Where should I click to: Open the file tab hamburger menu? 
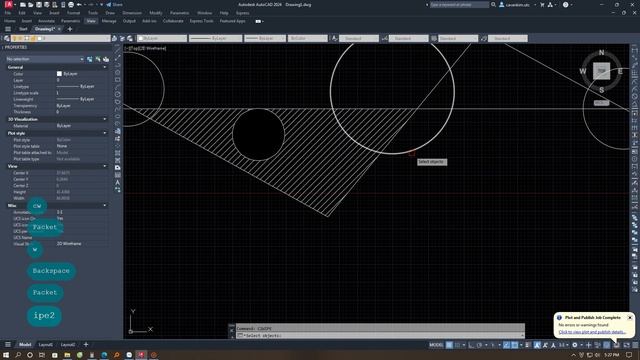tap(8, 29)
